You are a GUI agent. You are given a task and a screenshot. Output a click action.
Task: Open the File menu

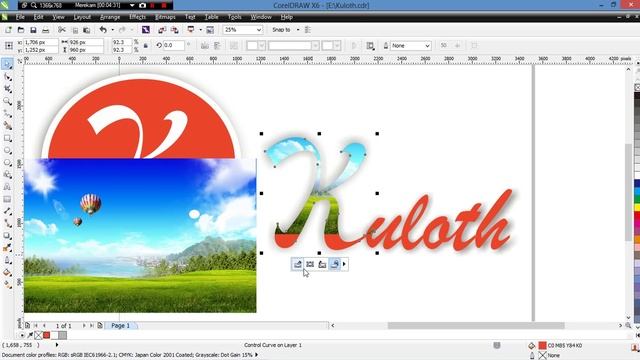20,17
